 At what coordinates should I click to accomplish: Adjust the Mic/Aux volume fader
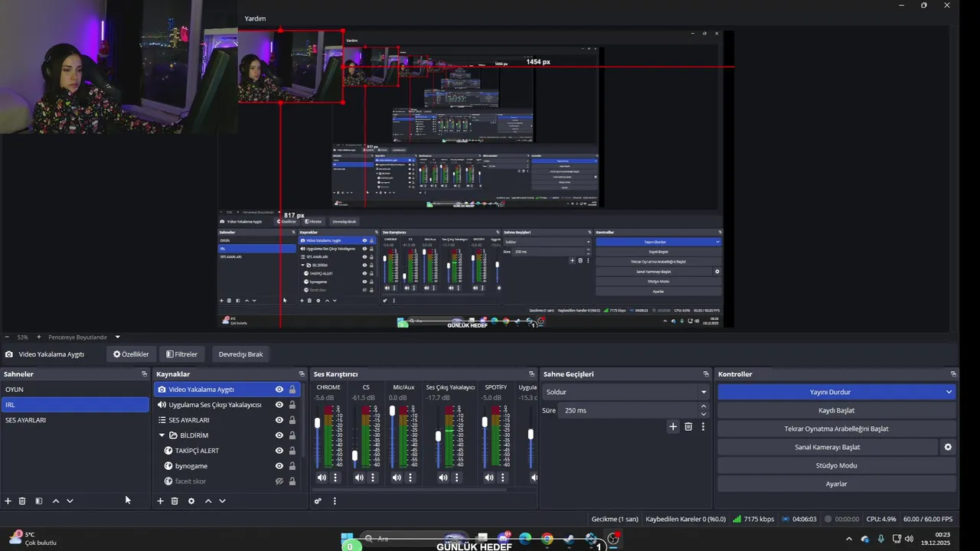pyautogui.click(x=393, y=411)
